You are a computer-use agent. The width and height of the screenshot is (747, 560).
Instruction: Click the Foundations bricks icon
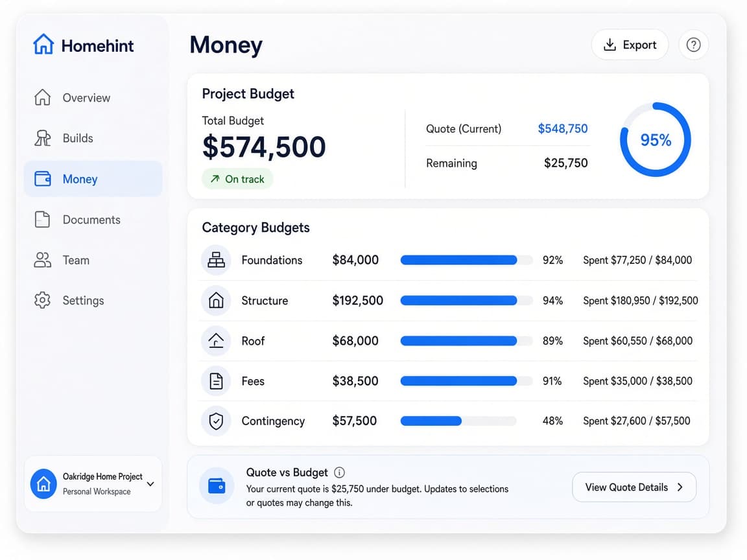(217, 260)
